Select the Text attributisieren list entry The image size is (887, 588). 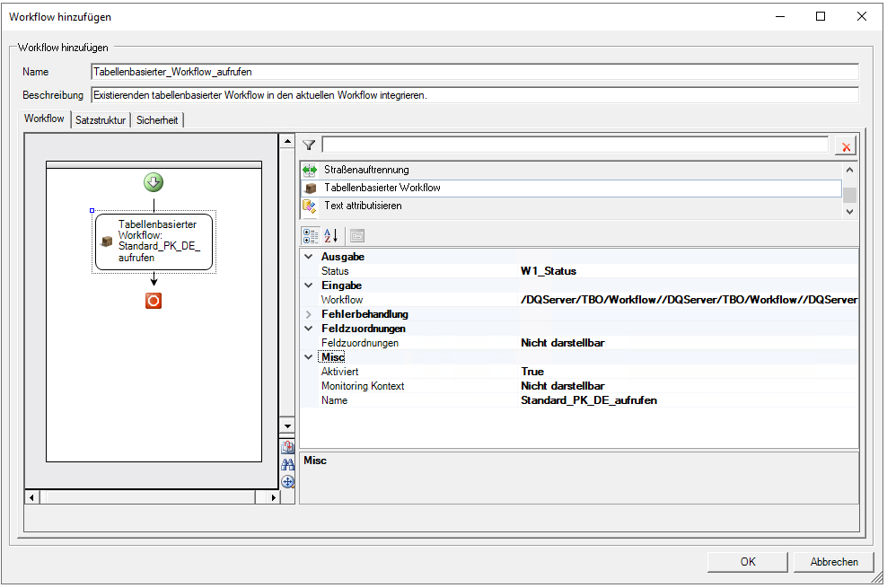(571, 206)
